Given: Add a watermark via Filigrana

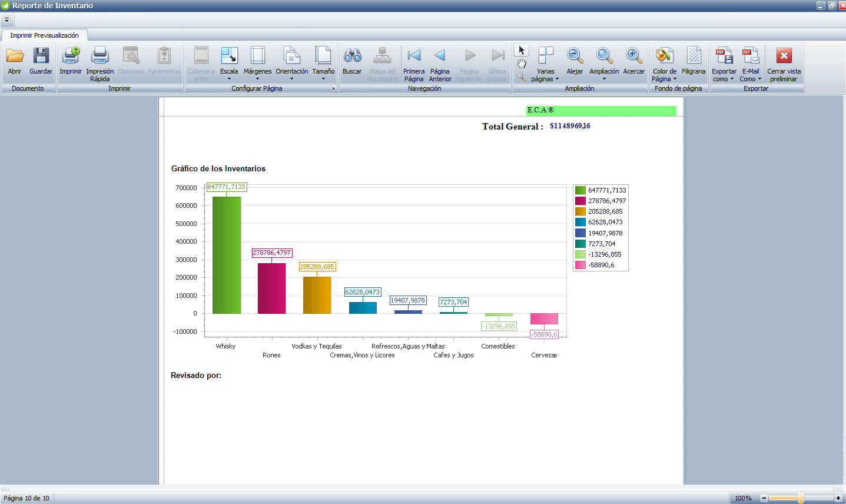Looking at the screenshot, I should click(x=694, y=62).
